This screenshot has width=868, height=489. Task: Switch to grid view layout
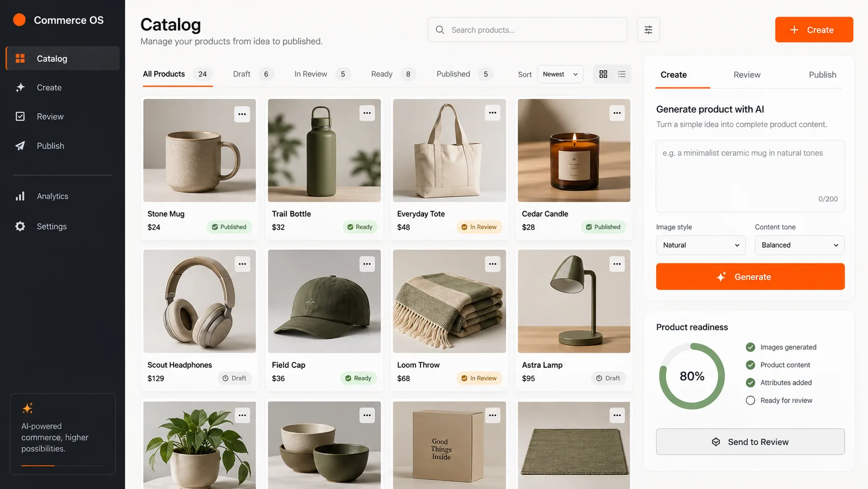coord(603,74)
